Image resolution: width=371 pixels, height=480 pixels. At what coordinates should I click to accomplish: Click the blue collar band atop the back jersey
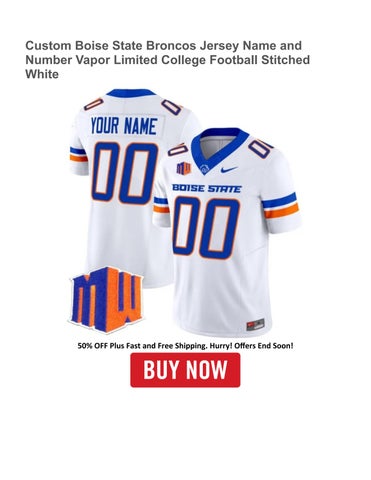coord(131,92)
